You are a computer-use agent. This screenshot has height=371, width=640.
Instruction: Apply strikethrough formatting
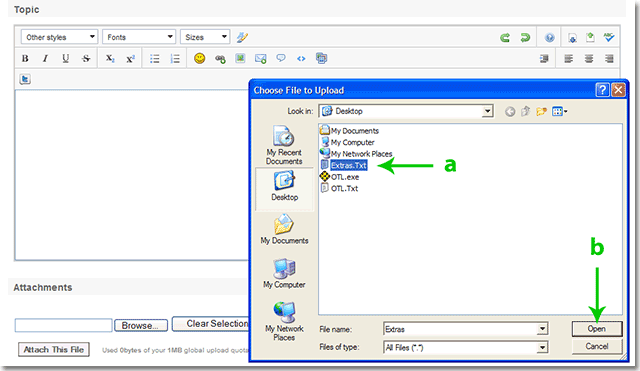coord(86,58)
